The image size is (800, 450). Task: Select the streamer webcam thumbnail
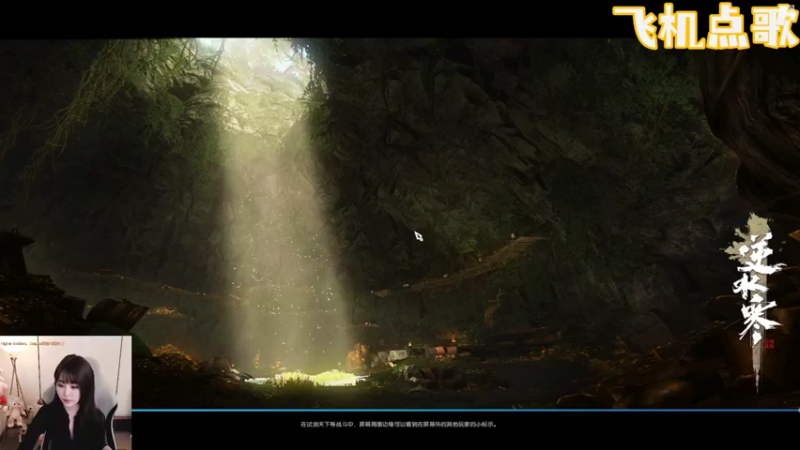[66, 392]
